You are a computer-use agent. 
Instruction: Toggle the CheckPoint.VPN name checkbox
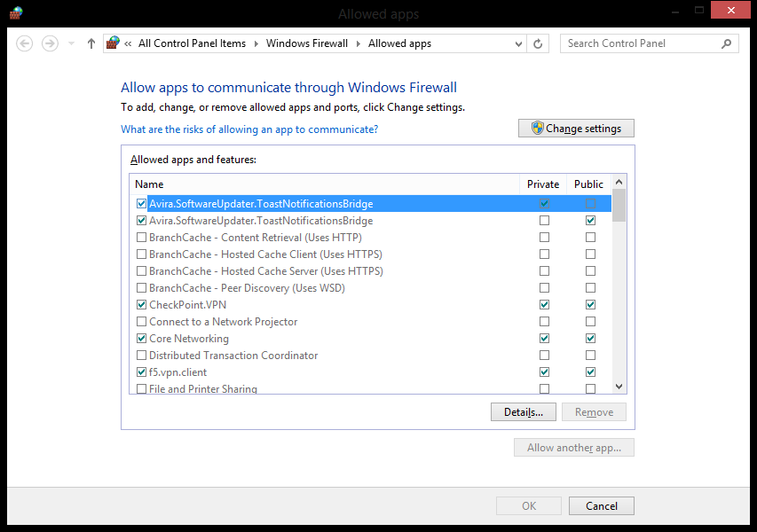[142, 305]
